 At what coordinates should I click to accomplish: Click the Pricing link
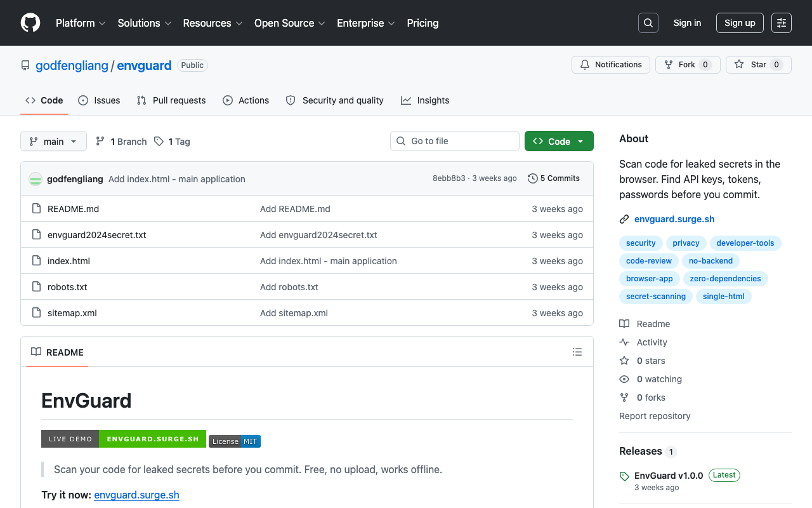pyautogui.click(x=422, y=23)
